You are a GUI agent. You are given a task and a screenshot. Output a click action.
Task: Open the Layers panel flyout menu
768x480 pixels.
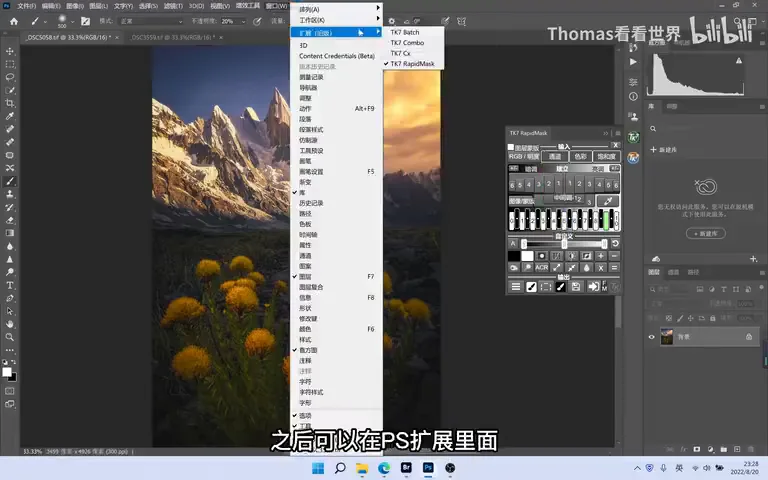(x=762, y=272)
